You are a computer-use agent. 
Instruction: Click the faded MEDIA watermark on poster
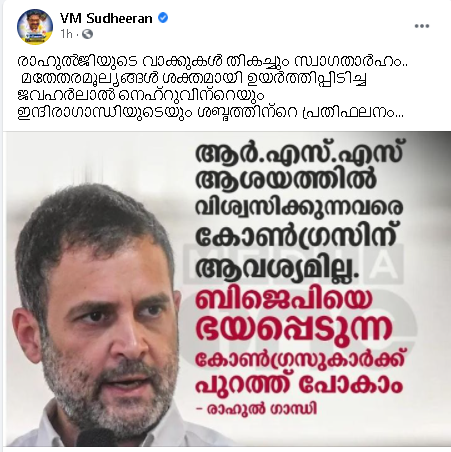pyautogui.click(x=293, y=263)
